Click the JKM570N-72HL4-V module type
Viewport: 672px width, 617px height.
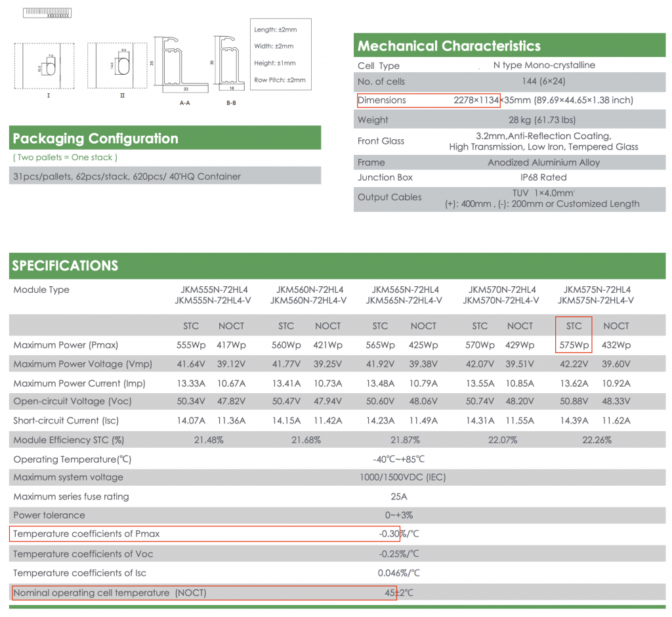tap(501, 301)
